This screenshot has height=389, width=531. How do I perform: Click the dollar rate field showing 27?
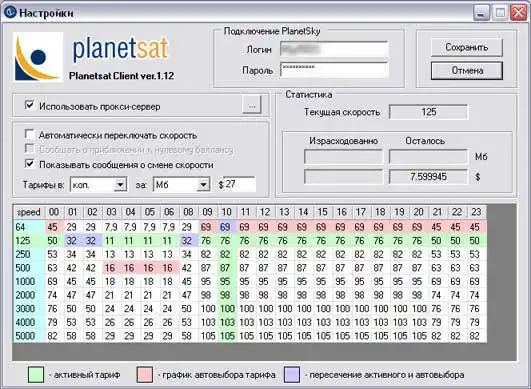point(239,184)
